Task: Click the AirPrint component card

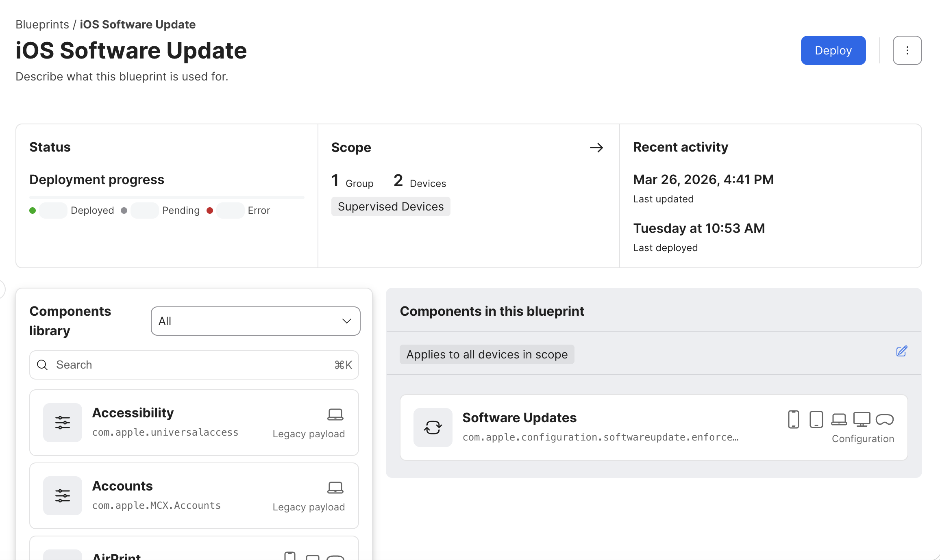Action: (194, 548)
